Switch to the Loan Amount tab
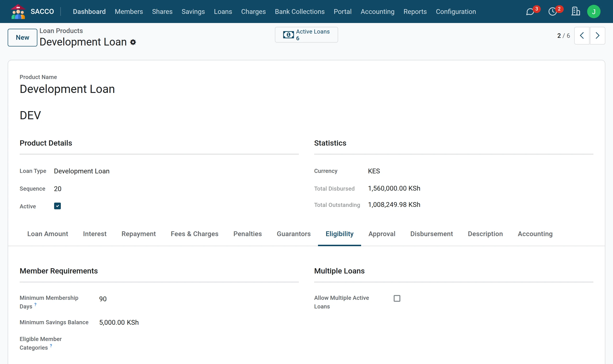This screenshot has width=613, height=364. pos(48,234)
